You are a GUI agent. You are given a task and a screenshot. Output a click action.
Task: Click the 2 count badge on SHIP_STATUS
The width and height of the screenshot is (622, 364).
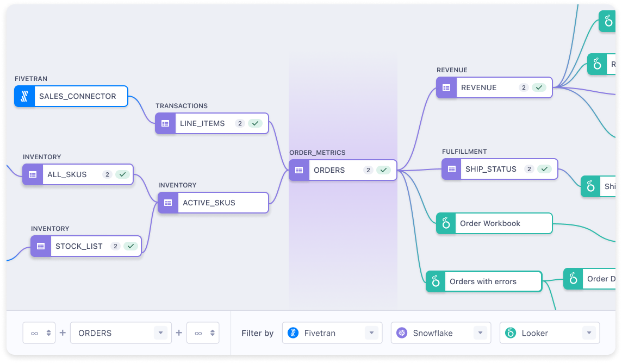(x=528, y=169)
